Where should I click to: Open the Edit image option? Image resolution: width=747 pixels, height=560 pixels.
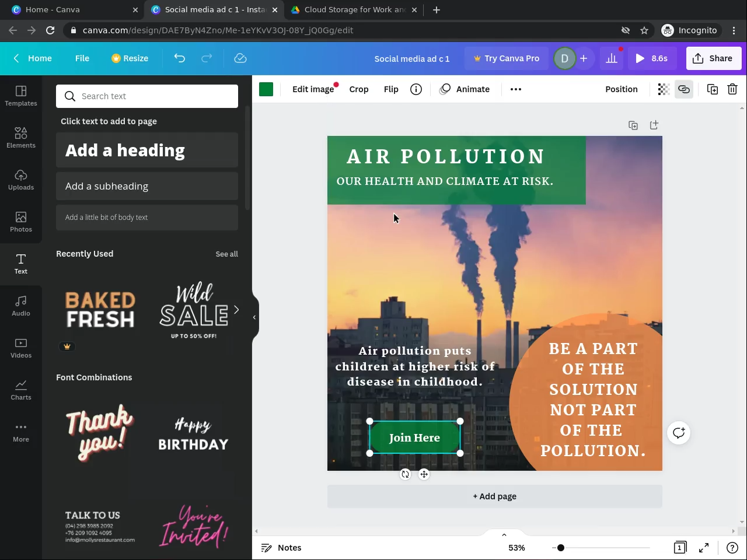pyautogui.click(x=313, y=89)
